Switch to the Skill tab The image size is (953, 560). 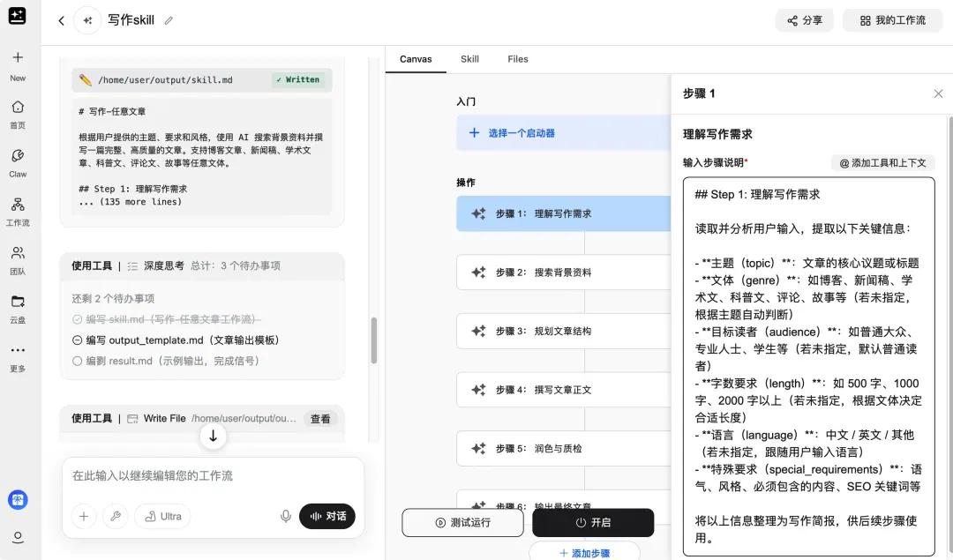469,59
